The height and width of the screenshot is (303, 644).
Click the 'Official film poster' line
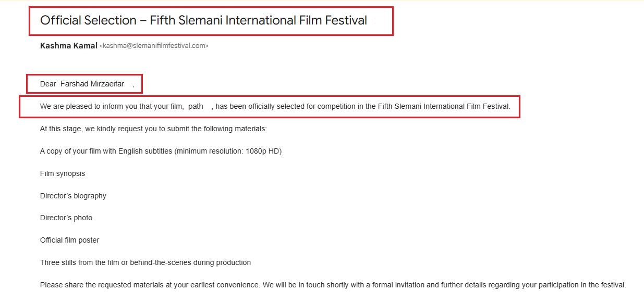69,240
